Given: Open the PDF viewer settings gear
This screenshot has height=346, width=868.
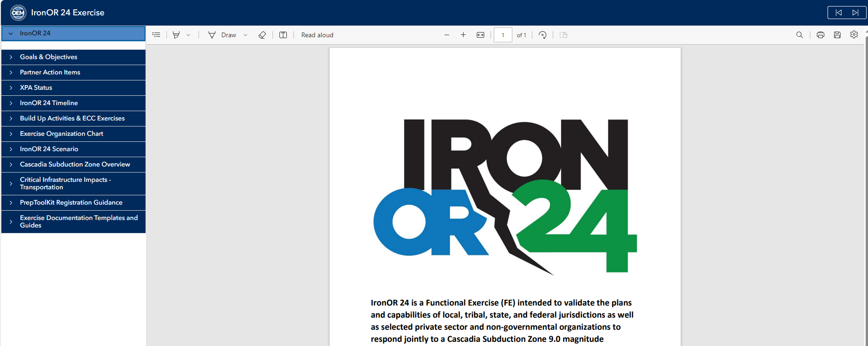Looking at the screenshot, I should (854, 35).
